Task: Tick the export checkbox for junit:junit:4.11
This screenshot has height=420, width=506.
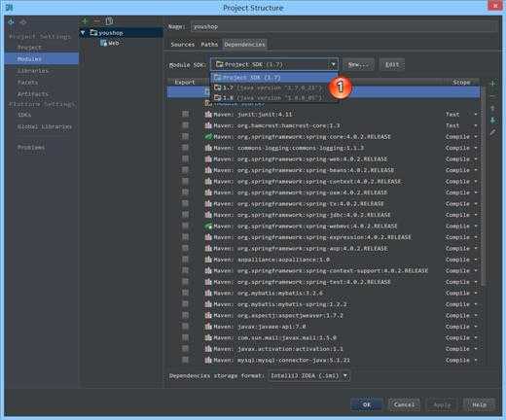Action: (185, 114)
